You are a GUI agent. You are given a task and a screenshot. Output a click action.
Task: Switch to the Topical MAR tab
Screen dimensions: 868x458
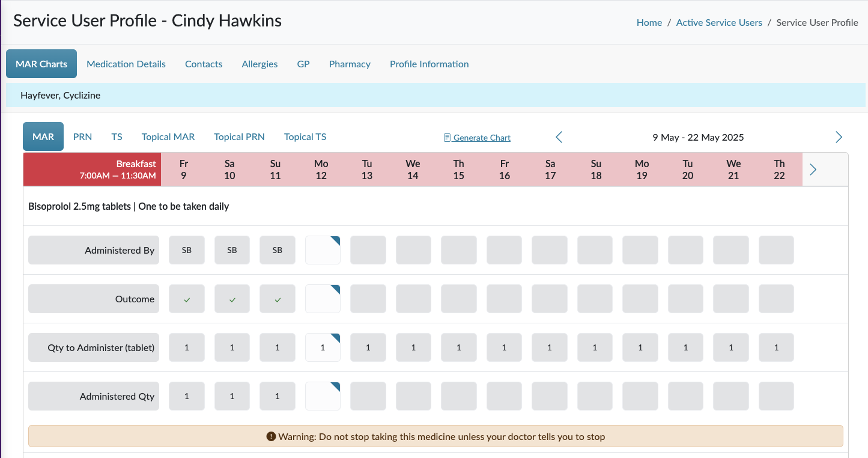168,136
